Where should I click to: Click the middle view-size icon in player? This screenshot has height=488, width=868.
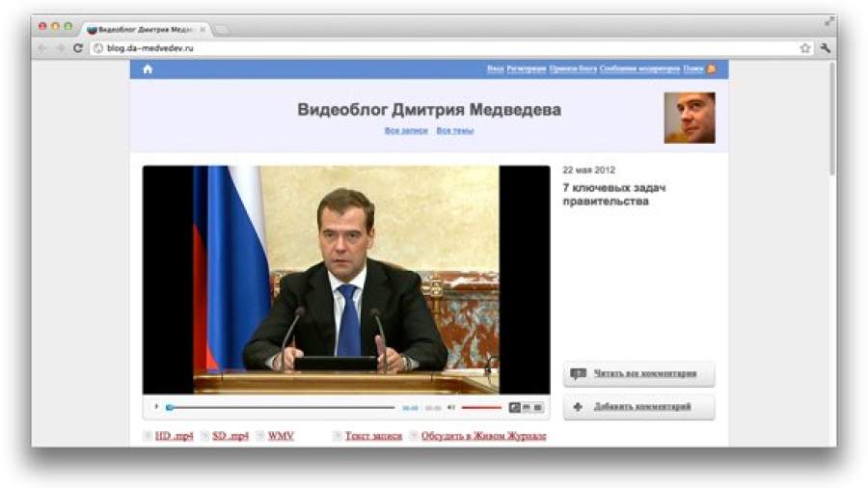coord(527,408)
